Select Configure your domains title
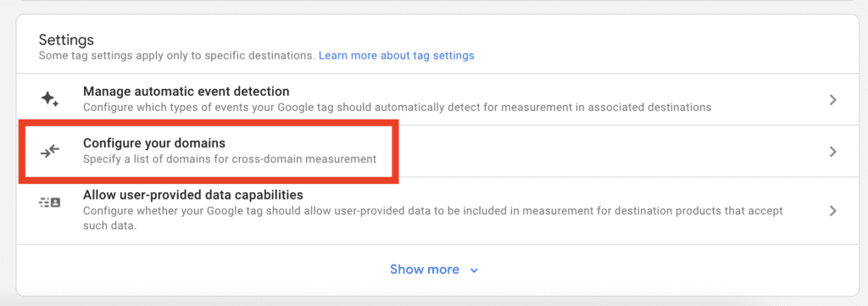This screenshot has width=868, height=306. coord(154,143)
